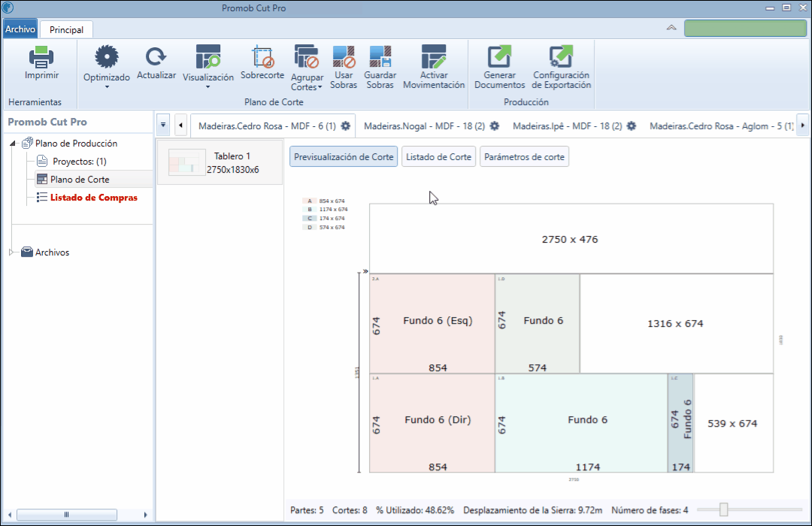Click the Archivos drawer icon
This screenshot has width=812, height=526.
tap(27, 252)
